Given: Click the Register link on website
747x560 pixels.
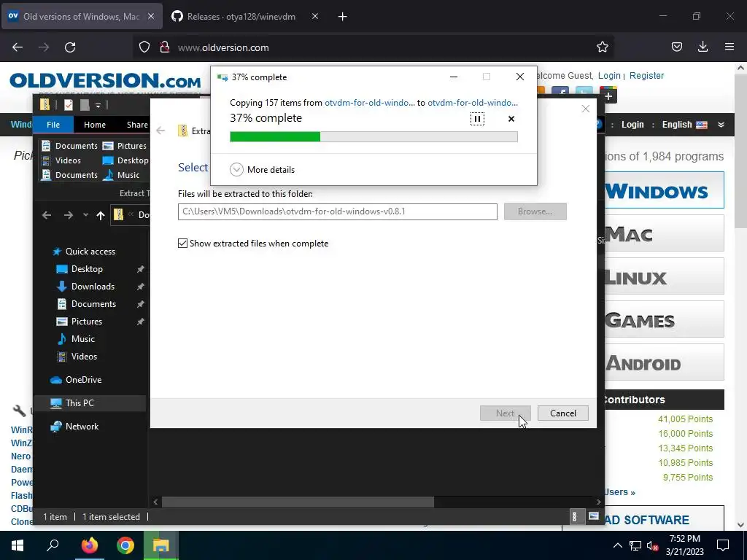Looking at the screenshot, I should (x=646, y=76).
